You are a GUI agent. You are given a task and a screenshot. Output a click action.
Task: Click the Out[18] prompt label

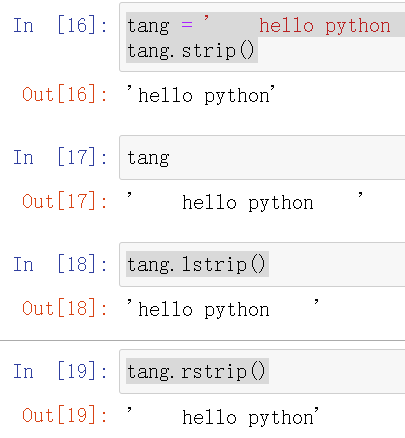[65, 308]
